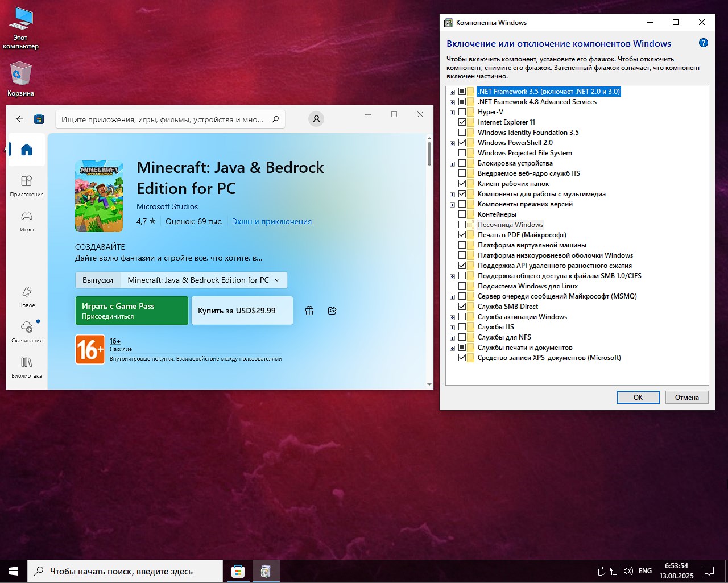Click the 16+ rating details link
Viewport: 728px width, 583px height.
[x=115, y=341]
